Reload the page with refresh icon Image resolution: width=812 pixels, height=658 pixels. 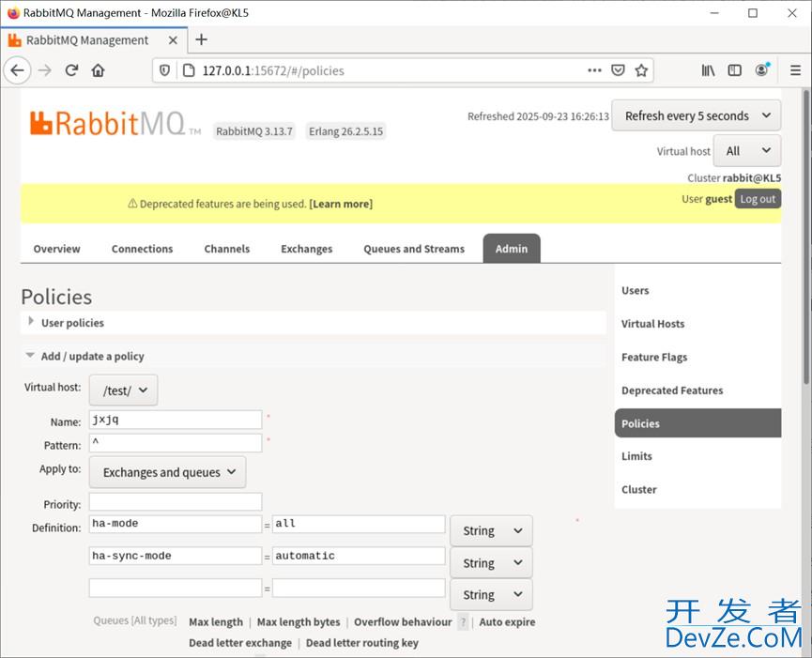click(71, 70)
